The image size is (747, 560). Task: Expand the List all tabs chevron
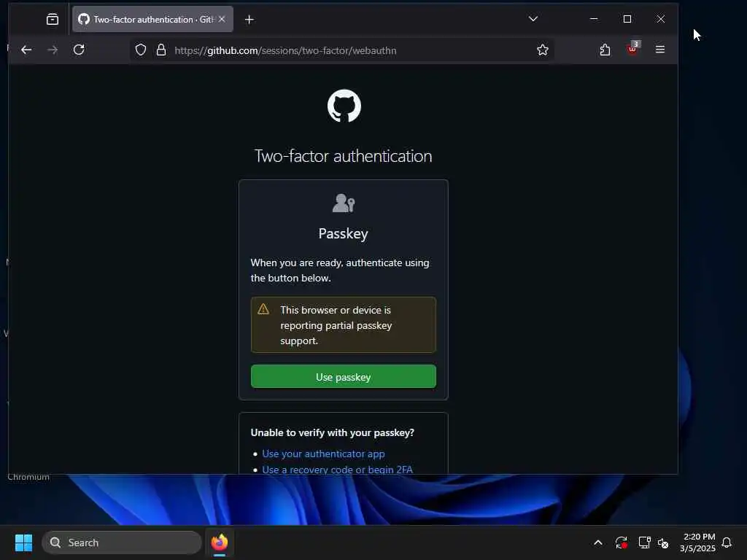[533, 19]
